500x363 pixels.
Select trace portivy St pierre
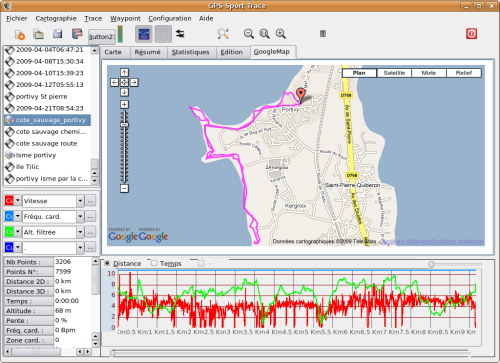[47, 97]
